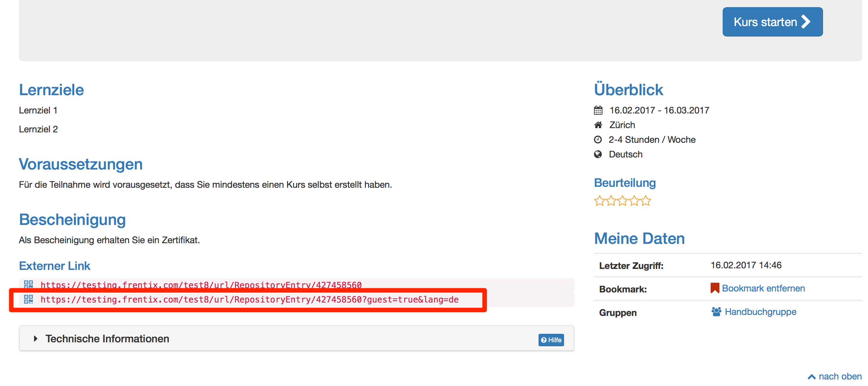Click the QR code icon beside guest link
The height and width of the screenshot is (386, 868).
(x=28, y=299)
